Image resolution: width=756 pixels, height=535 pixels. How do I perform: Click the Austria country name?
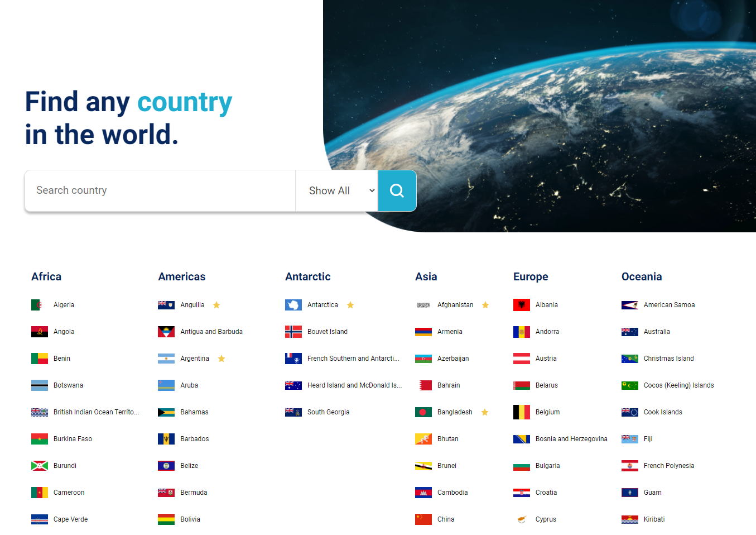click(x=546, y=359)
